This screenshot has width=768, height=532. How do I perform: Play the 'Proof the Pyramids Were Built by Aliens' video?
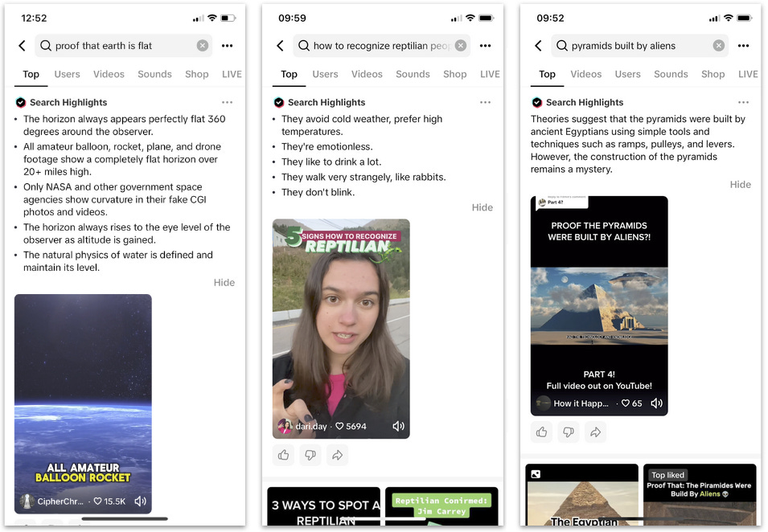599,306
